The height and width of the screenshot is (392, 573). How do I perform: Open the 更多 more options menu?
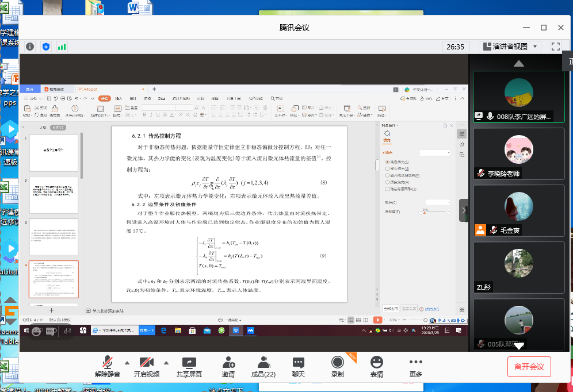[416, 366]
